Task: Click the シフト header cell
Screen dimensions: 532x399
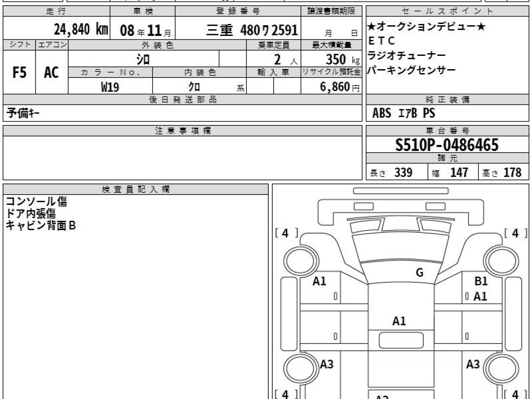Action: 20,45
